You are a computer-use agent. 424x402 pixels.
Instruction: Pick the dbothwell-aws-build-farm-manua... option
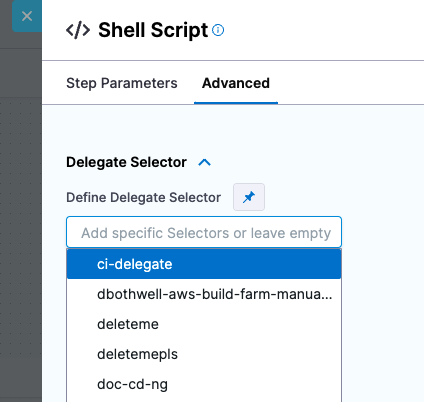204,294
